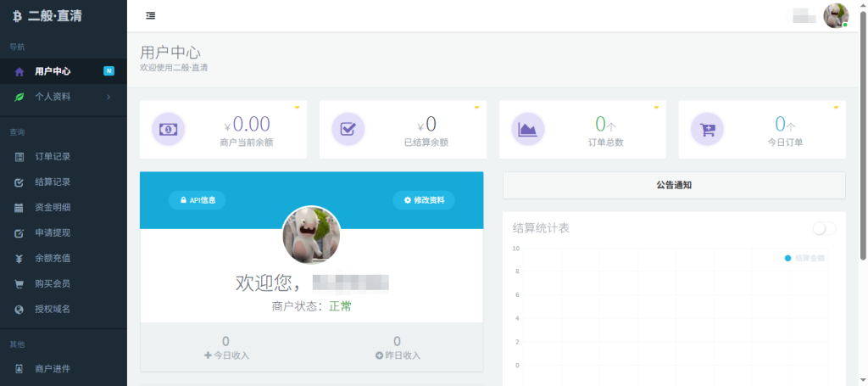Click the cart-plus icon on 今日订单 card
Viewport: 868px width, 386px height.
707,130
